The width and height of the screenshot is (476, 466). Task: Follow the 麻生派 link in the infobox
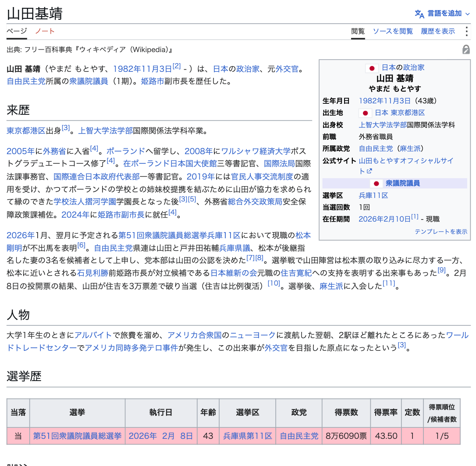tap(410, 148)
